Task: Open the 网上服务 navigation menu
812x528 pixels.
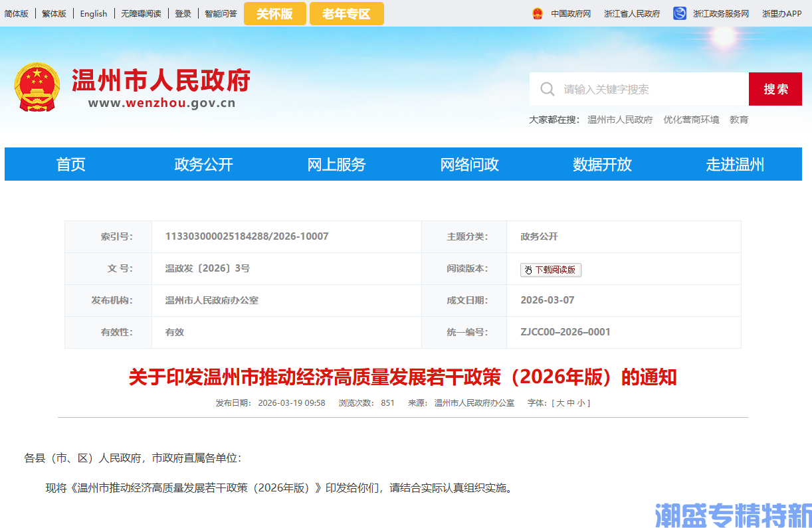Action: click(x=336, y=164)
